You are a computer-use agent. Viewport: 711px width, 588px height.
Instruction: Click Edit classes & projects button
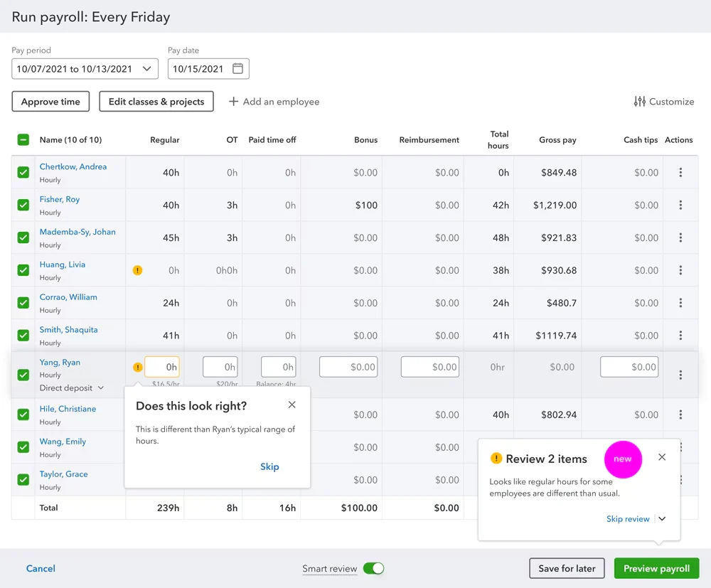point(156,102)
